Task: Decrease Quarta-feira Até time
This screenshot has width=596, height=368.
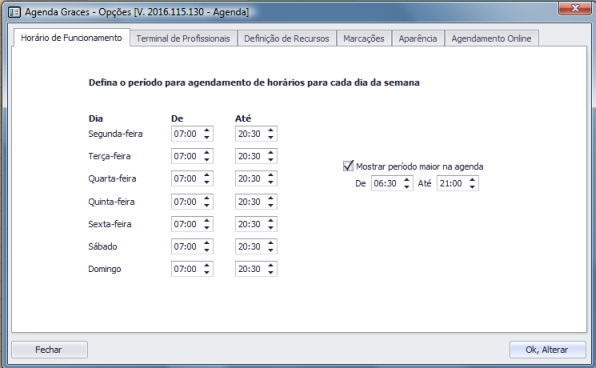Action: click(271, 182)
